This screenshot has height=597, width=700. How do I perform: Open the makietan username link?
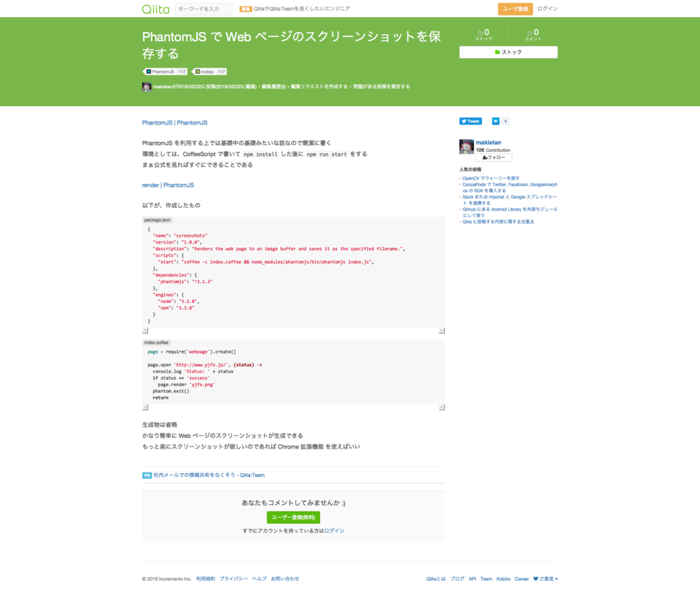click(x=488, y=142)
